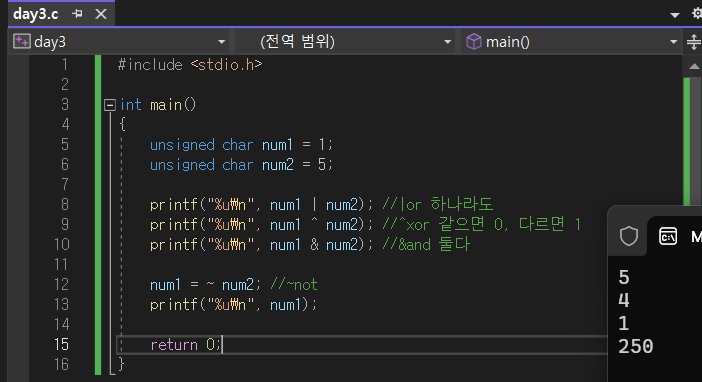The height and width of the screenshot is (382, 702).
Task: Click the 'return 0;' statement
Action: (x=185, y=344)
